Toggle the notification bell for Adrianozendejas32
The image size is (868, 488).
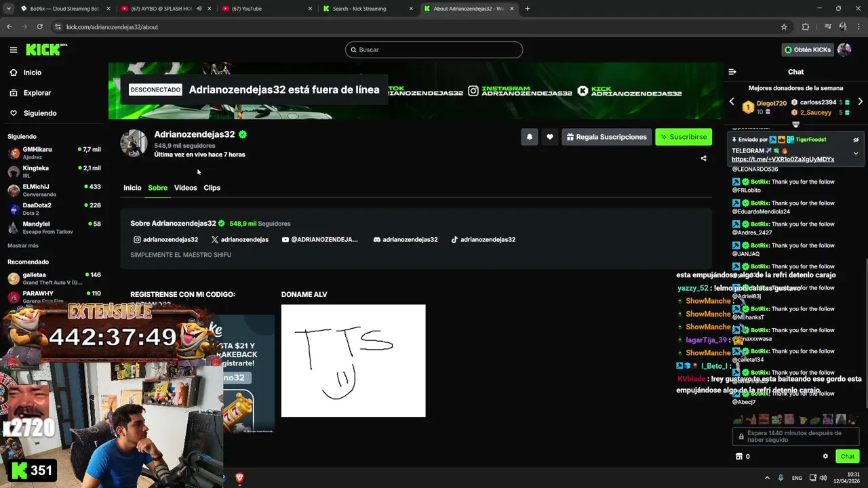pyautogui.click(x=530, y=137)
